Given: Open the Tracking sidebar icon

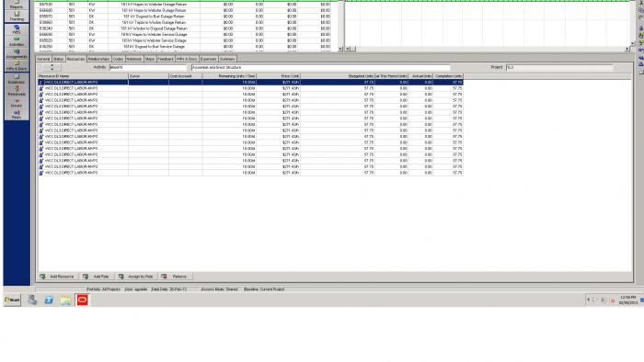Looking at the screenshot, I should (17, 16).
